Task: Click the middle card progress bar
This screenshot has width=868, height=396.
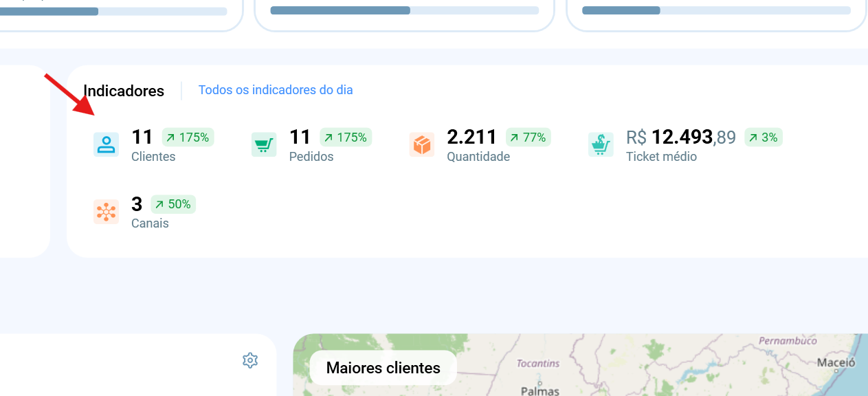Action: (405, 10)
